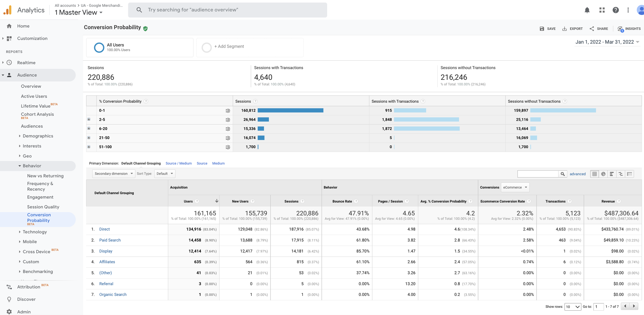
Task: Switch primary dimension to Source / Medium
Action: click(x=179, y=163)
